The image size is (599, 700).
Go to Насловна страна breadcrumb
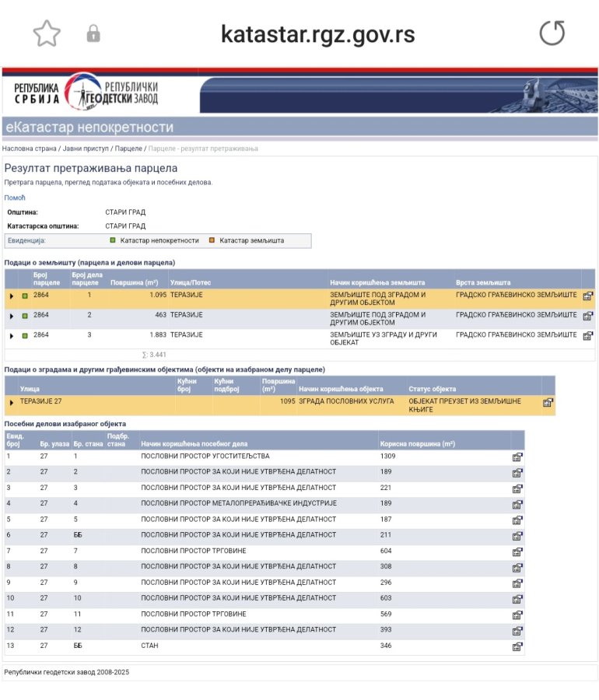[x=30, y=148]
